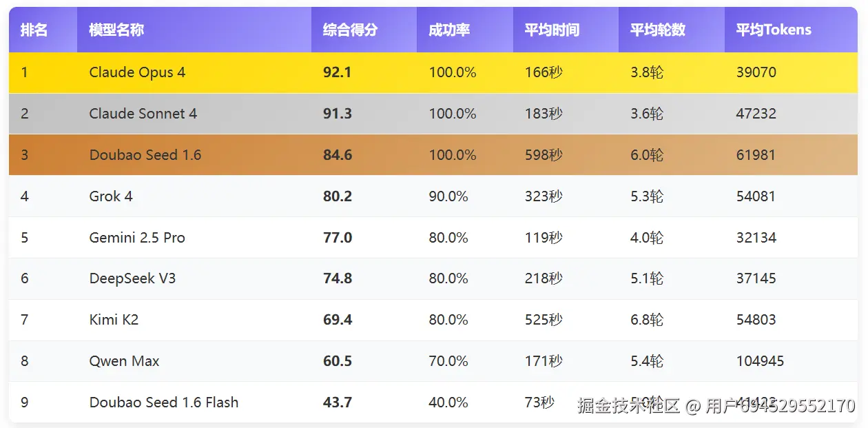This screenshot has width=868, height=428.
Task: Select the Claude Sonnet 4 model name
Action: point(143,114)
